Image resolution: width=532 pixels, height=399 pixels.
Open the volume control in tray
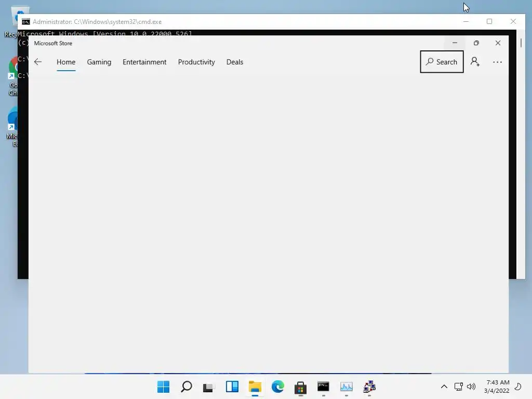click(471, 387)
